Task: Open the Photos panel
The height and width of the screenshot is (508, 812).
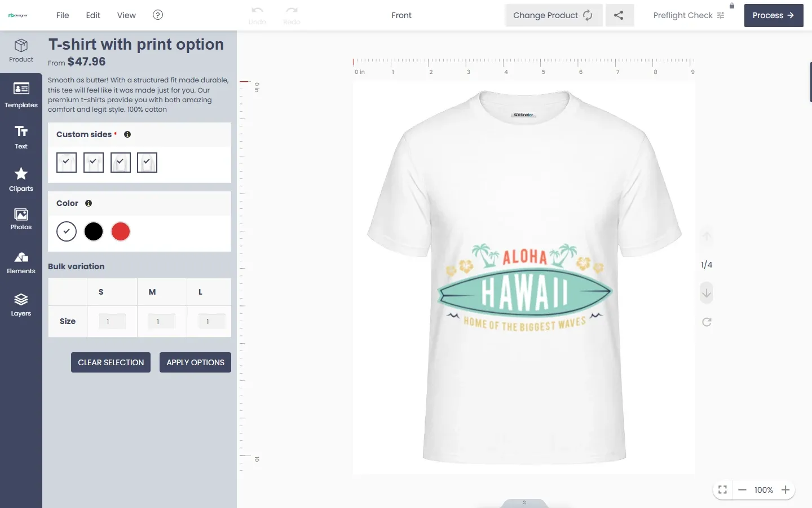Action: coord(21,219)
